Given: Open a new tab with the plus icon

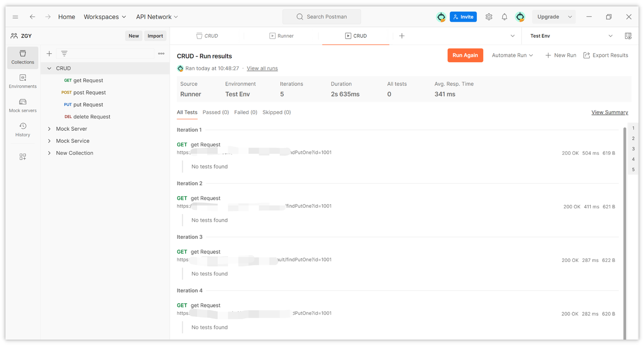Looking at the screenshot, I should coord(402,36).
